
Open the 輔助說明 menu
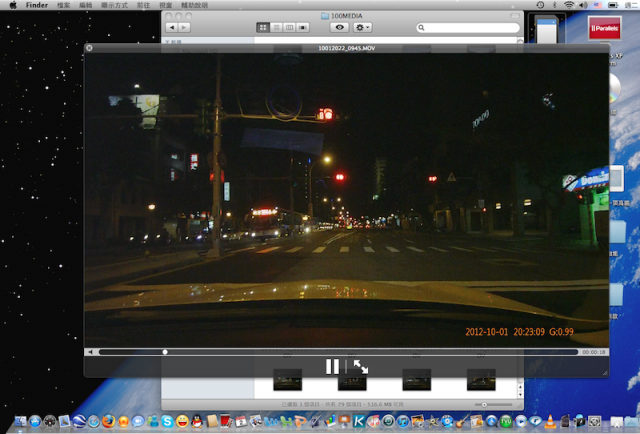point(194,5)
